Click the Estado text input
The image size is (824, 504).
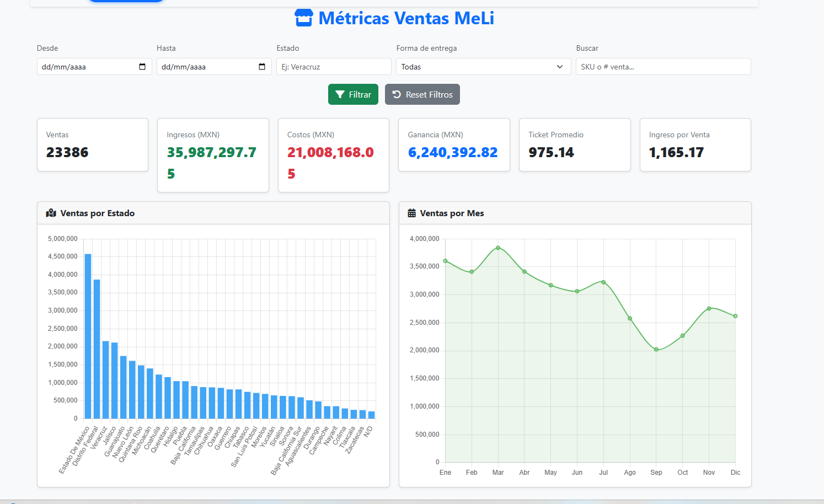tap(334, 67)
